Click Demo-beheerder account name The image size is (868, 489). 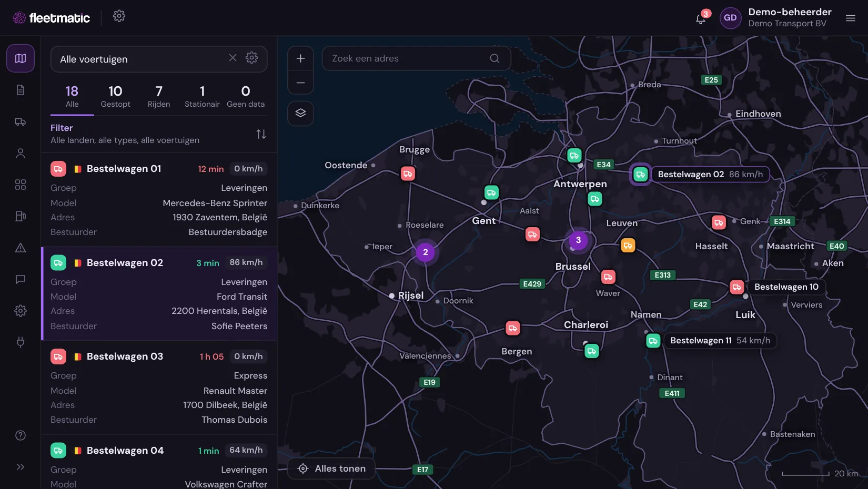click(790, 12)
